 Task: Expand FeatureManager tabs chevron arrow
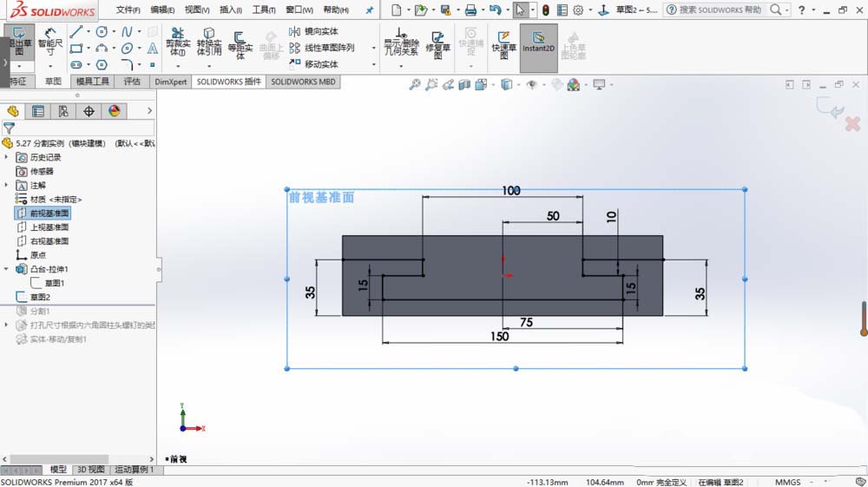click(149, 111)
